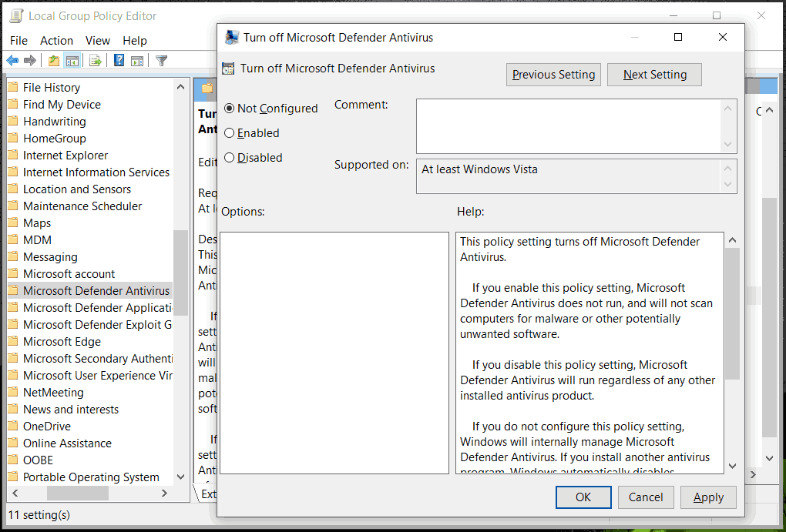
Task: Click the Supported on field scroll down arrow
Action: coord(728,184)
